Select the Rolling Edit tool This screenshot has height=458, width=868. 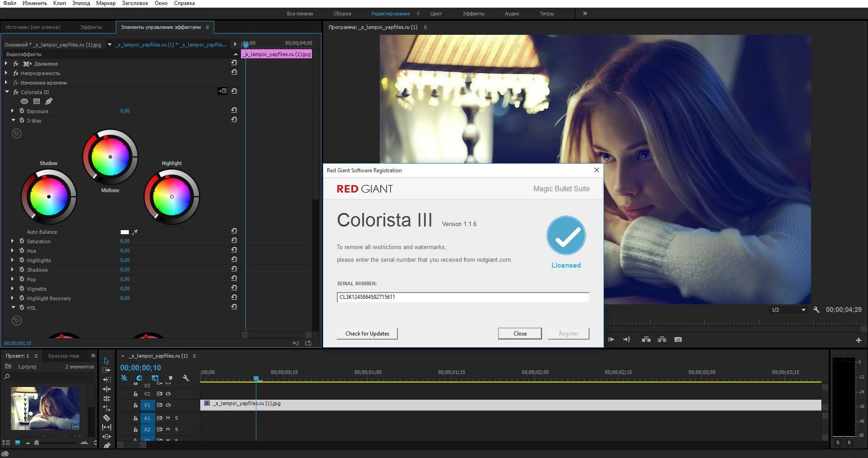[106, 399]
